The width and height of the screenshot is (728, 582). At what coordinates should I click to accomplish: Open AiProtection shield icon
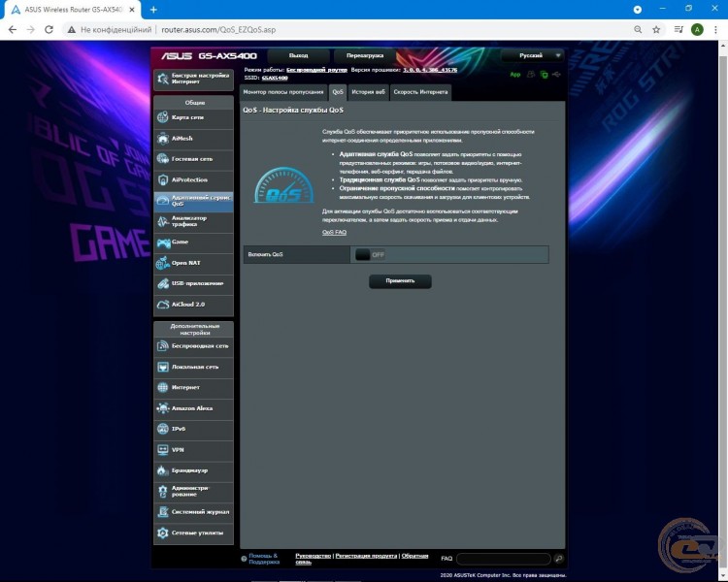(x=162, y=179)
